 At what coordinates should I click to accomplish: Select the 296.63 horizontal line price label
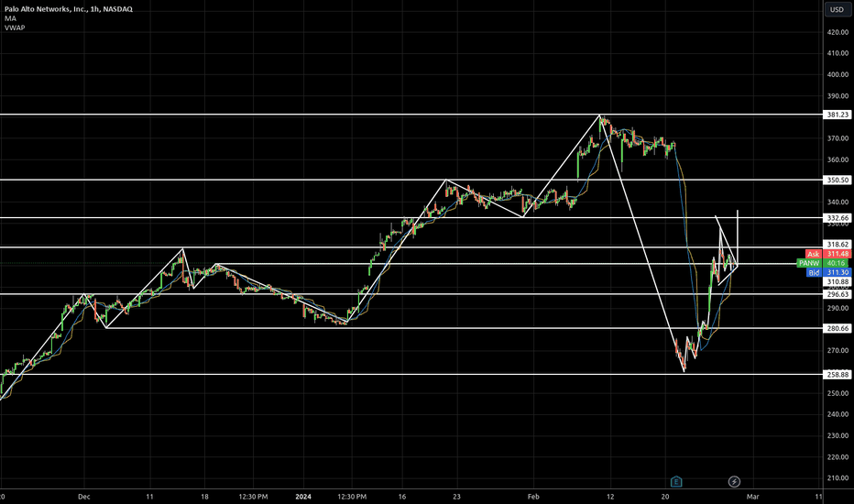pos(838,294)
